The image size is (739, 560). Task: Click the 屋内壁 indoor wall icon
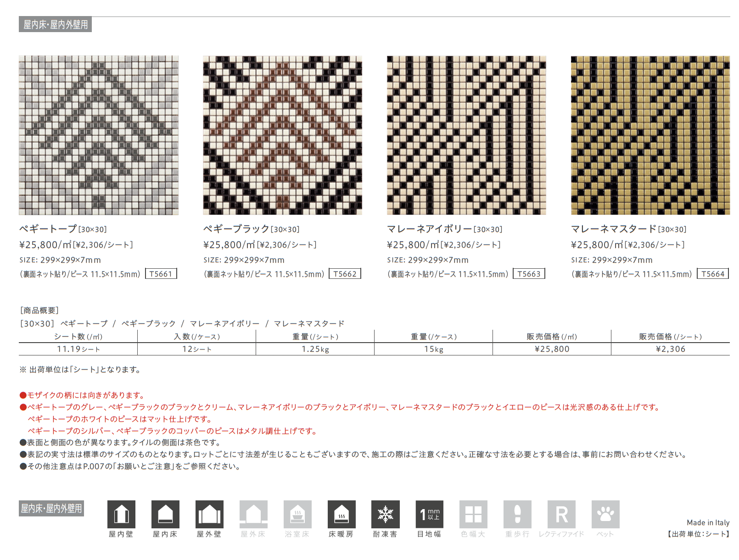121,514
